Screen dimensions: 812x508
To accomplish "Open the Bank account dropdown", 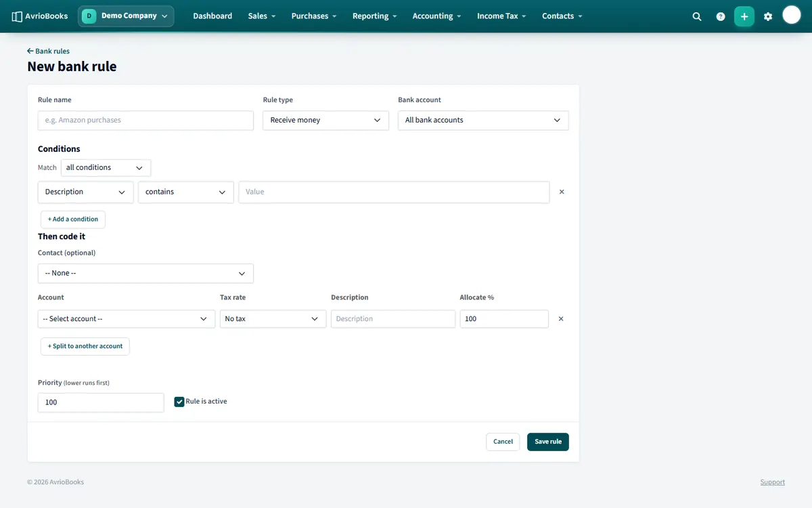I will [x=483, y=120].
